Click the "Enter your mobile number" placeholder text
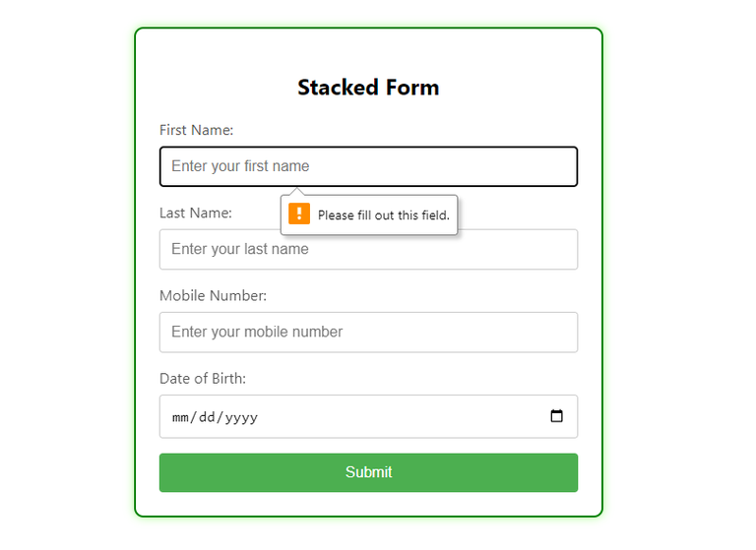 [257, 332]
